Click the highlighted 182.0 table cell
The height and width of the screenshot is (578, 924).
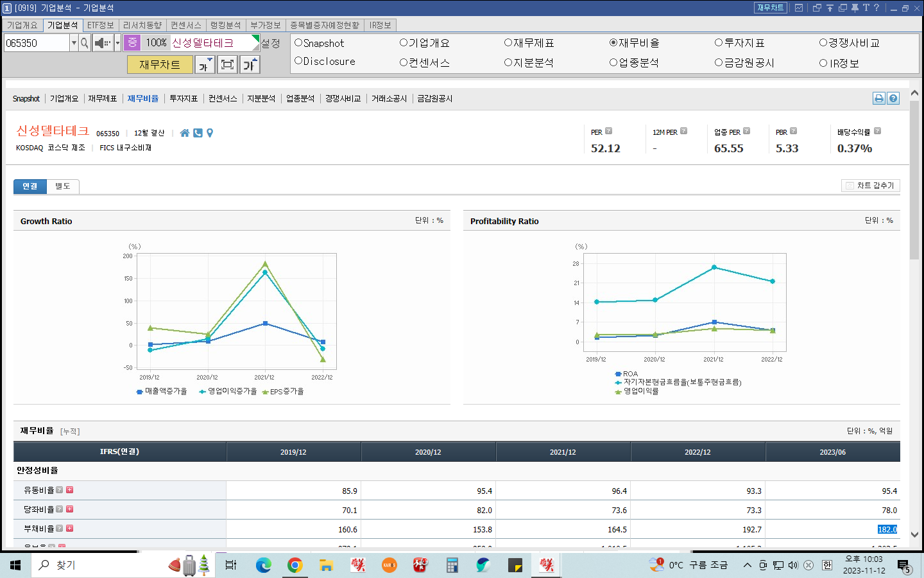pyautogui.click(x=887, y=529)
